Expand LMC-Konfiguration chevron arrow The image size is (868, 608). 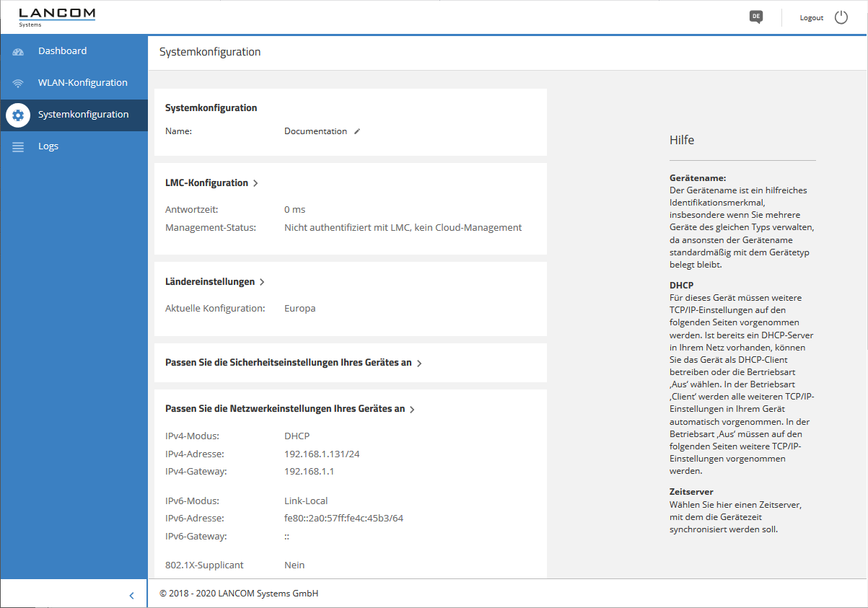pos(255,183)
